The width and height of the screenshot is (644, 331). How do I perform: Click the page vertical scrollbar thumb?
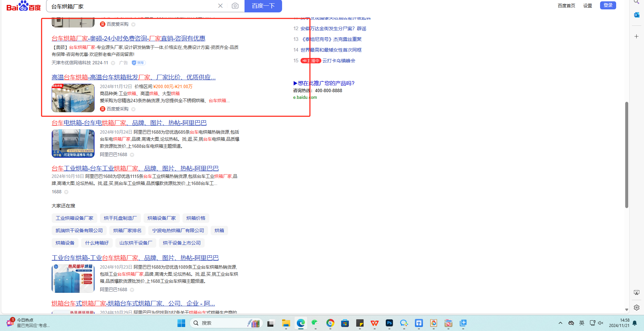(x=626, y=154)
